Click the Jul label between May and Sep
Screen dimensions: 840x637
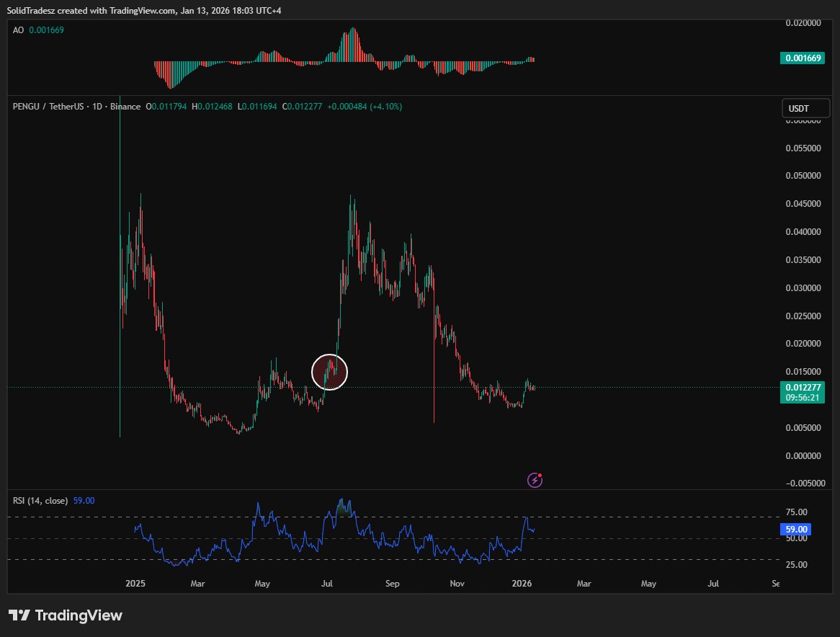tap(327, 584)
